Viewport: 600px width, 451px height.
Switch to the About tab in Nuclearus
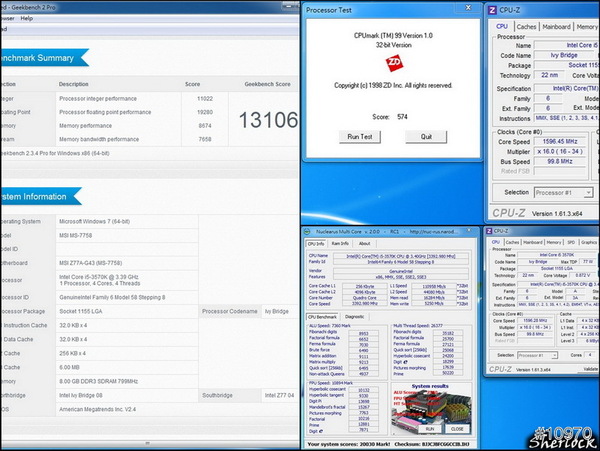pyautogui.click(x=364, y=243)
